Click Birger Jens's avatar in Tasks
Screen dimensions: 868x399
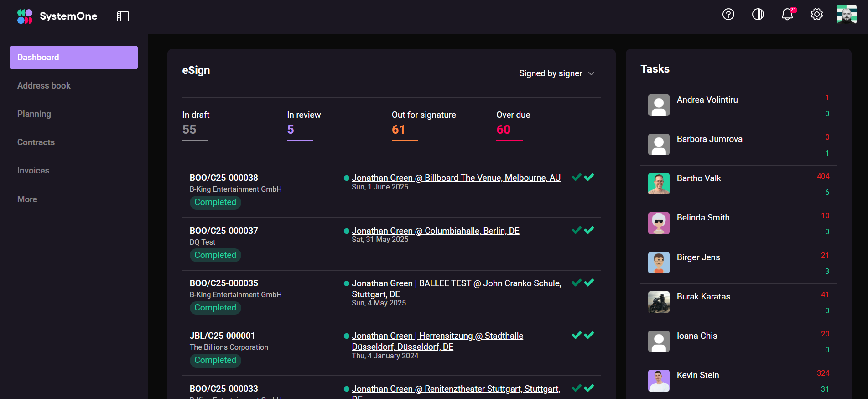coord(659,263)
